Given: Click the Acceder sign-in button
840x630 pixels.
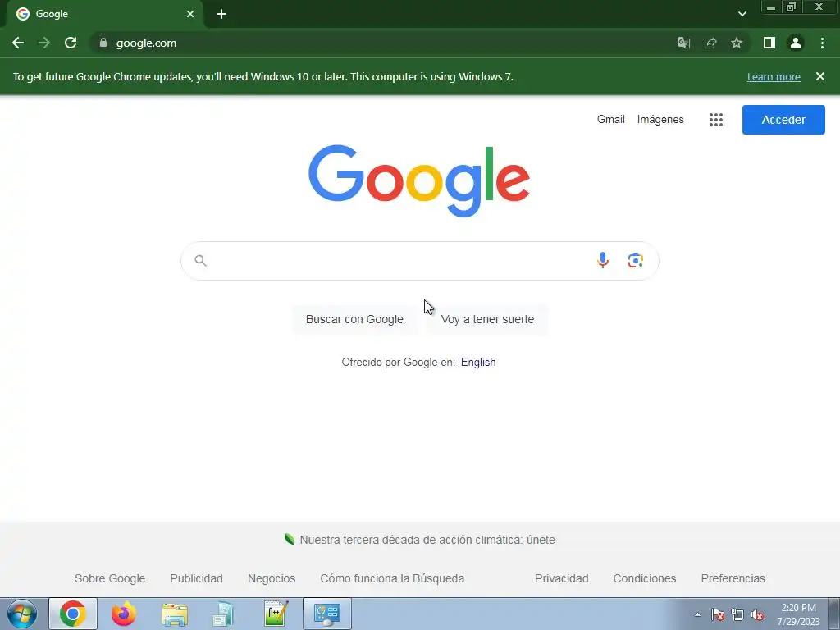Looking at the screenshot, I should click(783, 120).
